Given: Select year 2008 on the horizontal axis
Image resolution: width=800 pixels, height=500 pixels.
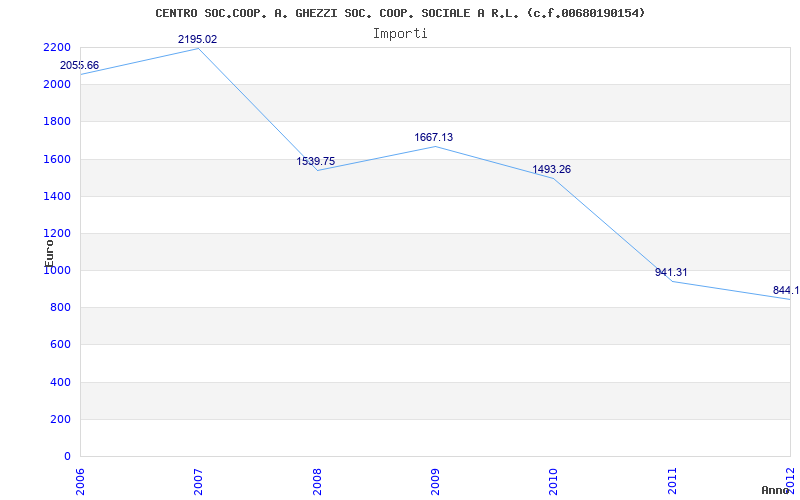Looking at the screenshot, I should point(317,479).
